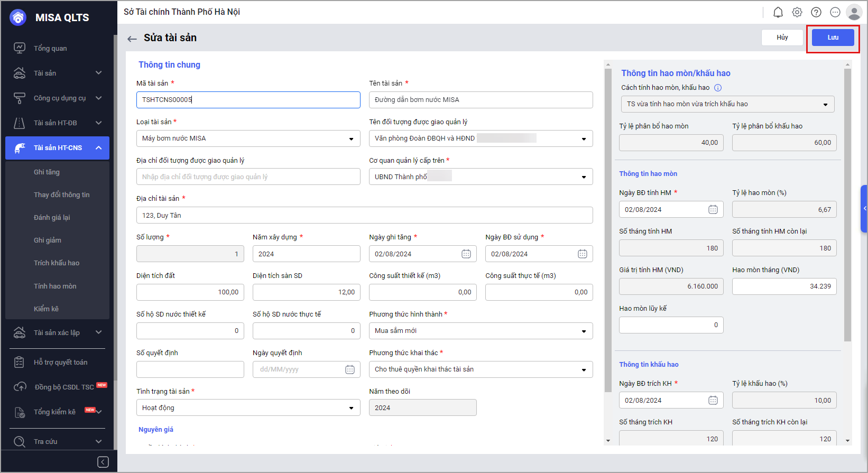Viewport: 868px width, 473px height.
Task: Click the Địa chỉ tài sản input field
Action: click(364, 216)
